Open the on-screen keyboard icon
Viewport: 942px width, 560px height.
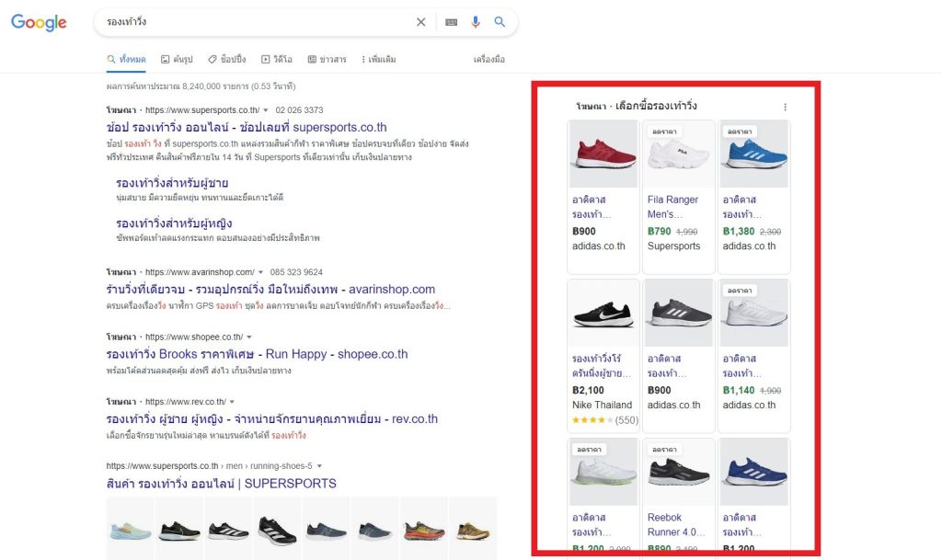451,22
